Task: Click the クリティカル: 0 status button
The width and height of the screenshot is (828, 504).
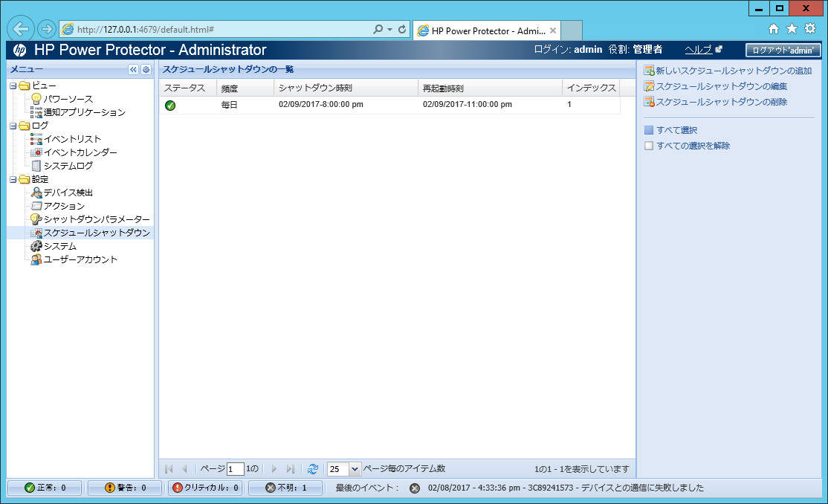Action: tap(205, 488)
